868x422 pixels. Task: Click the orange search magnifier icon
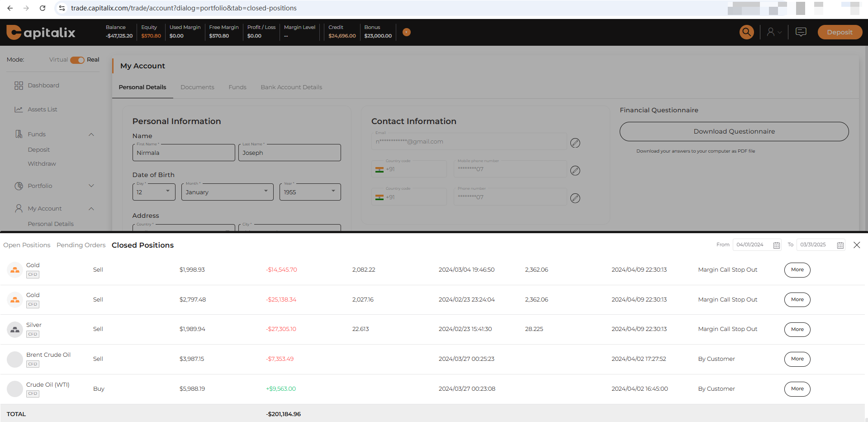[746, 32]
